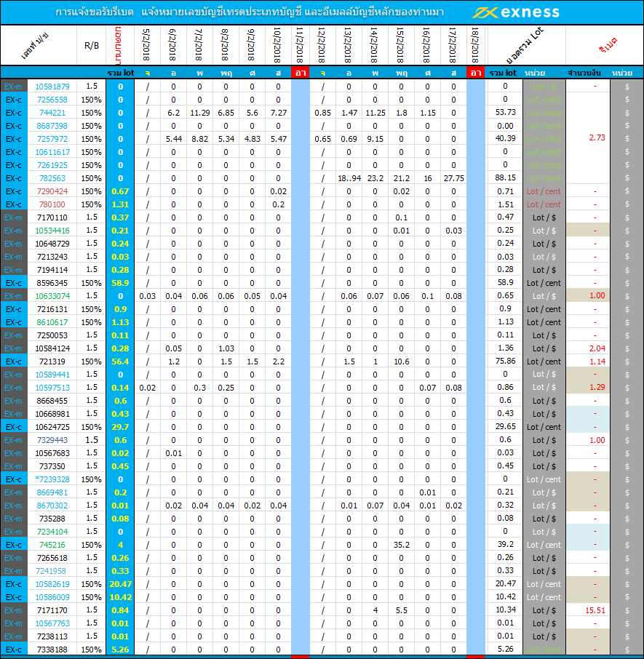Screen dimensions: 644x659
Task: Click account number 8687398
Action: click(52, 126)
